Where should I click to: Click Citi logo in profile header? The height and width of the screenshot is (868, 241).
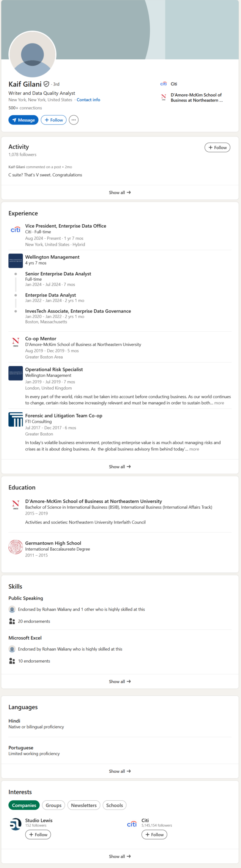163,84
